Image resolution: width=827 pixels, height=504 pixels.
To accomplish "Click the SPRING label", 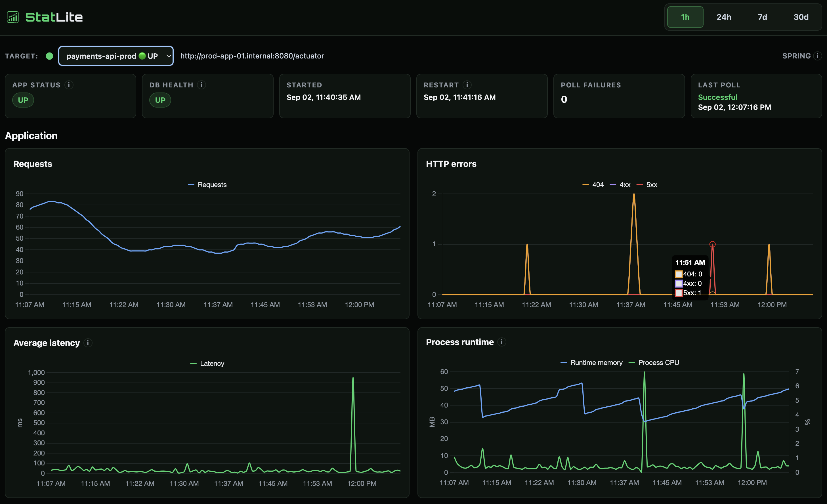I will pyautogui.click(x=796, y=56).
